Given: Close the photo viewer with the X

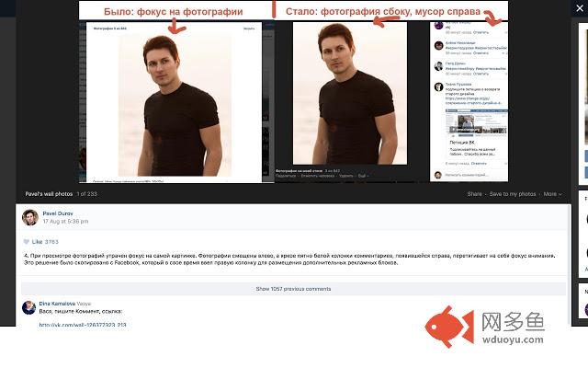Looking at the screenshot, I should pyautogui.click(x=578, y=8).
